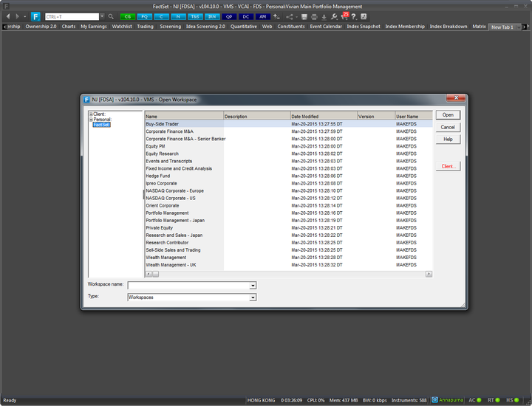
Task: Expand the Client tree node
Action: tap(91, 114)
